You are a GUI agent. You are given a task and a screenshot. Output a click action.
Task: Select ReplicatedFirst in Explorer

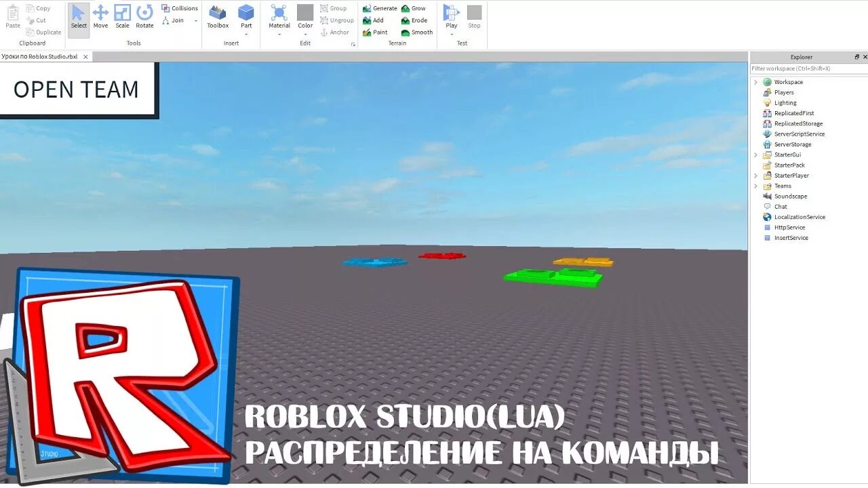794,113
